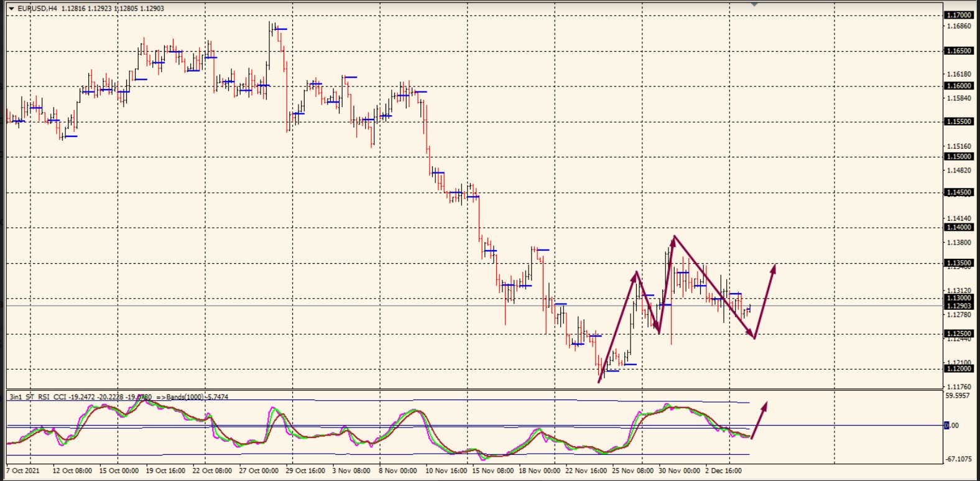Screen dimensions: 980x481
Task: Select the 1.13500 price level label
Action: click(x=958, y=263)
